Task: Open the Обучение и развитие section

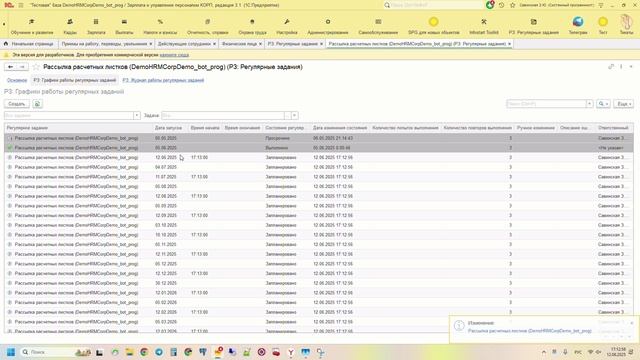Action: pos(32,26)
